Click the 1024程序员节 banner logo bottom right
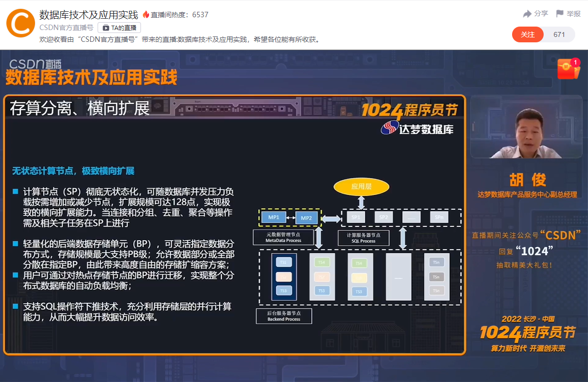This screenshot has width=588, height=382. [x=527, y=333]
